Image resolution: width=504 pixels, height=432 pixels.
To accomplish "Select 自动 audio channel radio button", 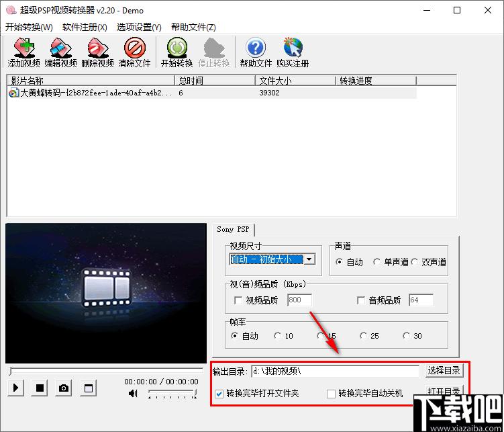I will [339, 262].
